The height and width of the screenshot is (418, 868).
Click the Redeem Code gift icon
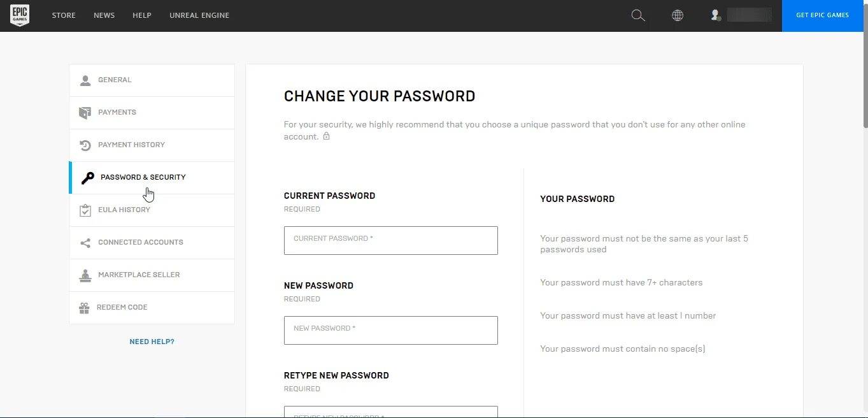click(x=84, y=308)
